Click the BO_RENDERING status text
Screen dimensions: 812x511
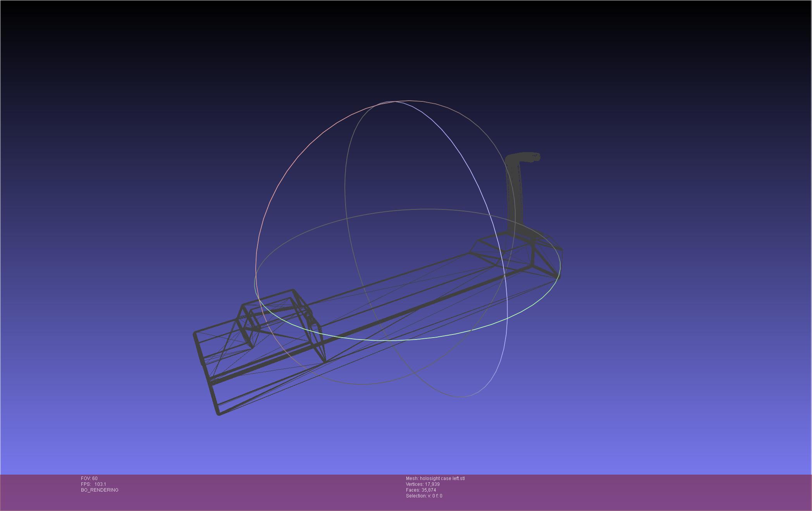click(100, 490)
